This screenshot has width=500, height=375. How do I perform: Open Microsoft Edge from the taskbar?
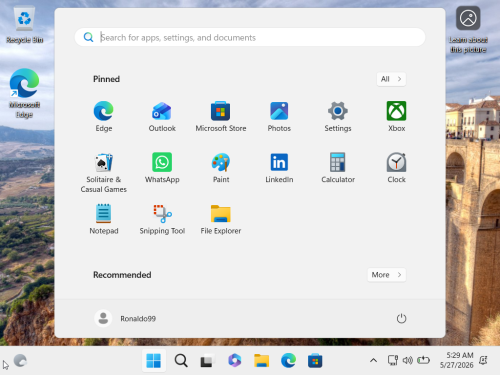288,361
